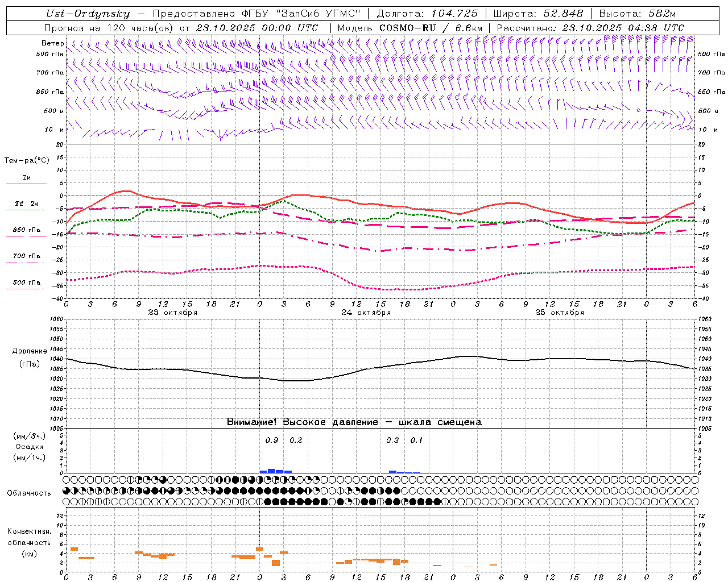Viewport: 728px width, 582px height.
Task: Click the Высота 582м header field
Action: point(637,14)
